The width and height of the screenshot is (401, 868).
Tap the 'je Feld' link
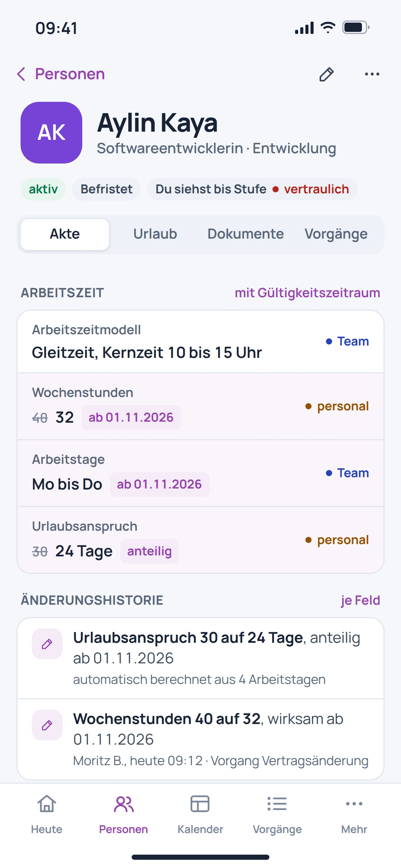(361, 601)
